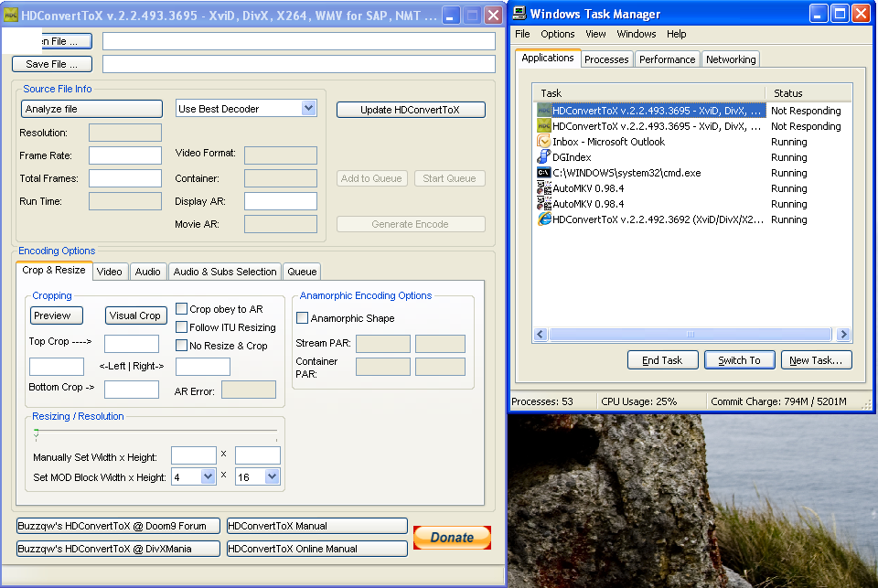Screen dimensions: 878x588
Task: Switch to the Video encoding tab
Action: [x=109, y=272]
